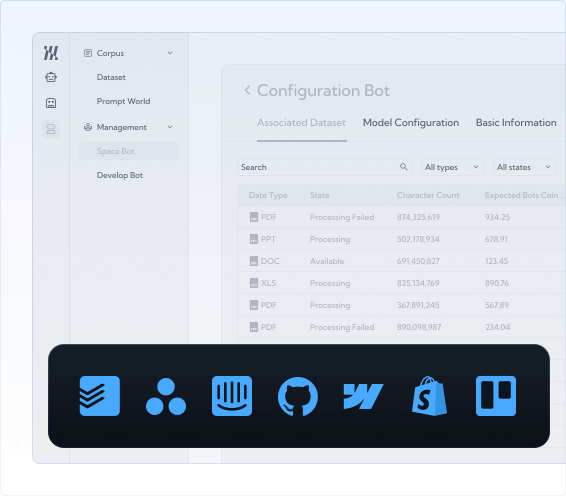Click character count 825,134,769
This screenshot has height=496, width=566.
pos(418,283)
